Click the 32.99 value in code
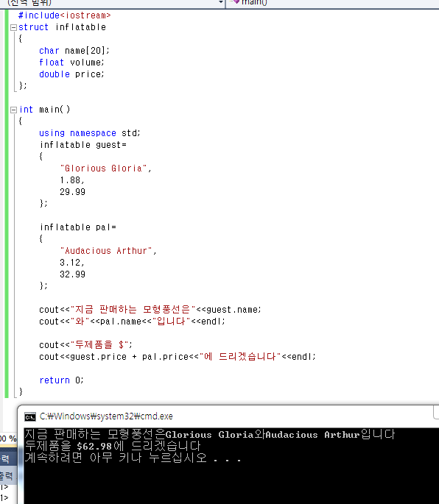 [72, 274]
